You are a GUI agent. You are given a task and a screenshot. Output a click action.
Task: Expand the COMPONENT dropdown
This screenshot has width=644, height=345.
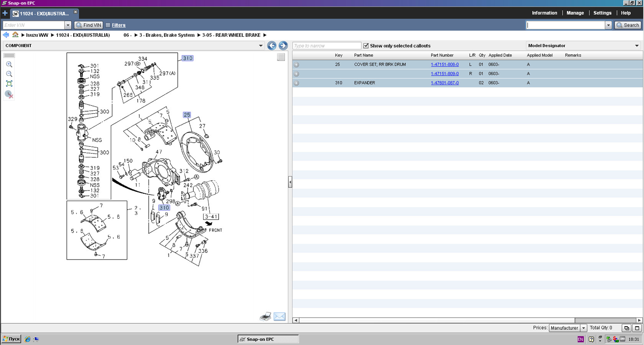[260, 46]
